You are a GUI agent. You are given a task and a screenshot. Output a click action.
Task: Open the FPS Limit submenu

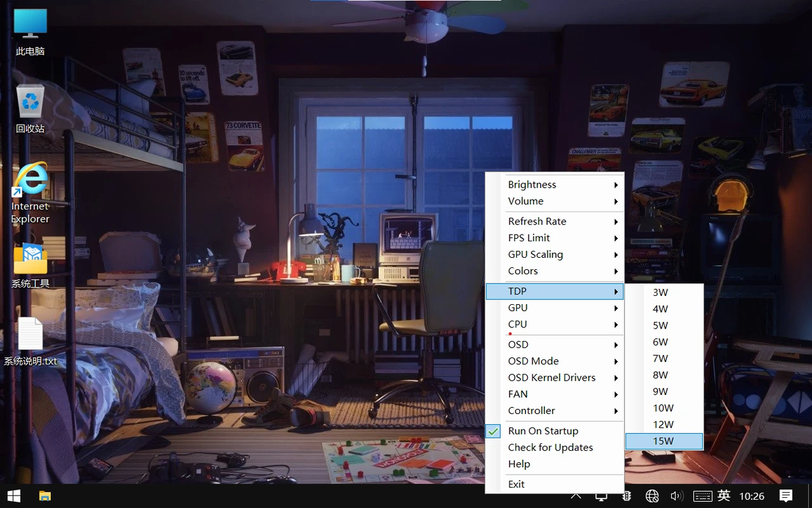[x=555, y=238]
